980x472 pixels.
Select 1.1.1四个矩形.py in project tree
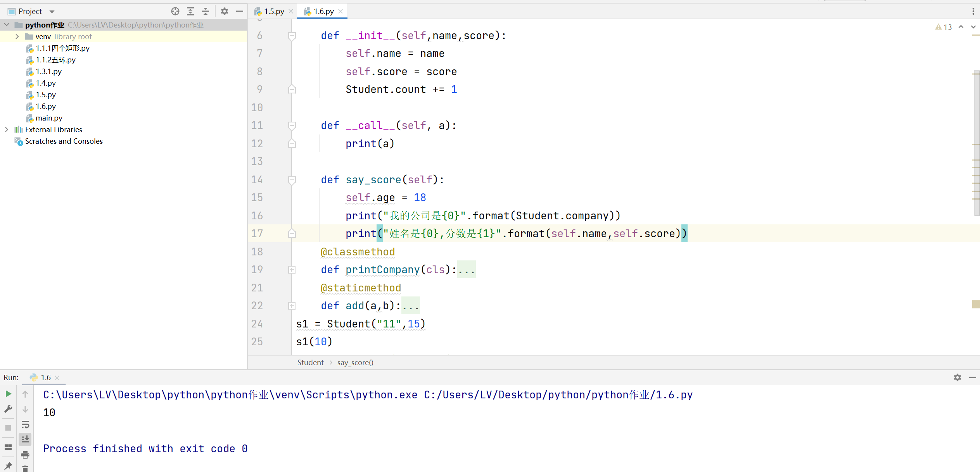tap(62, 48)
